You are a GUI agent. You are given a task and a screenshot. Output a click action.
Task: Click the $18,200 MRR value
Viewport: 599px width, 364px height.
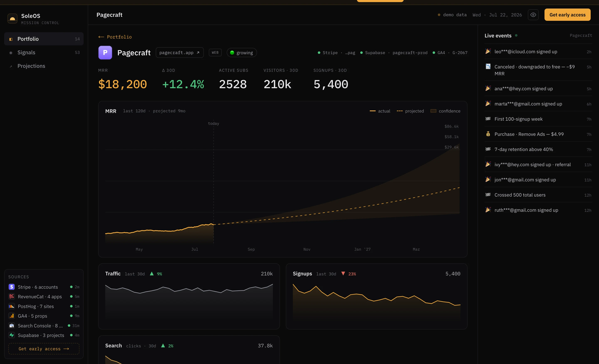coord(123,84)
